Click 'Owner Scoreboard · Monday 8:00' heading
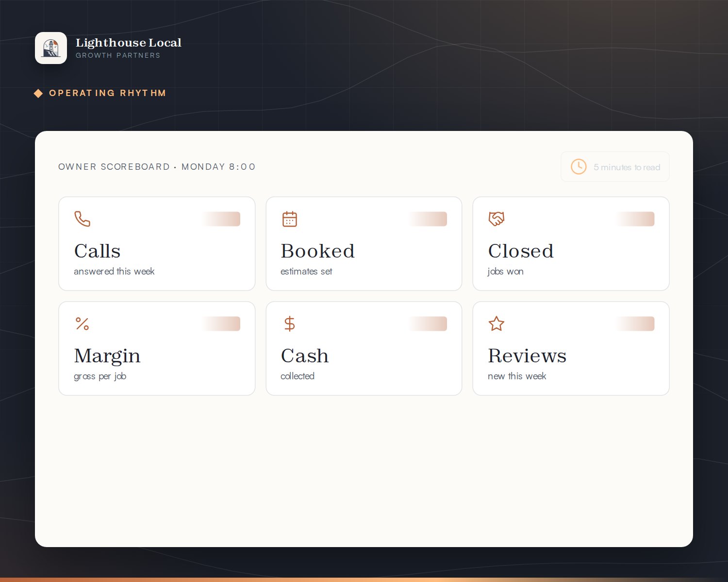This screenshot has height=582, width=728. 157,167
